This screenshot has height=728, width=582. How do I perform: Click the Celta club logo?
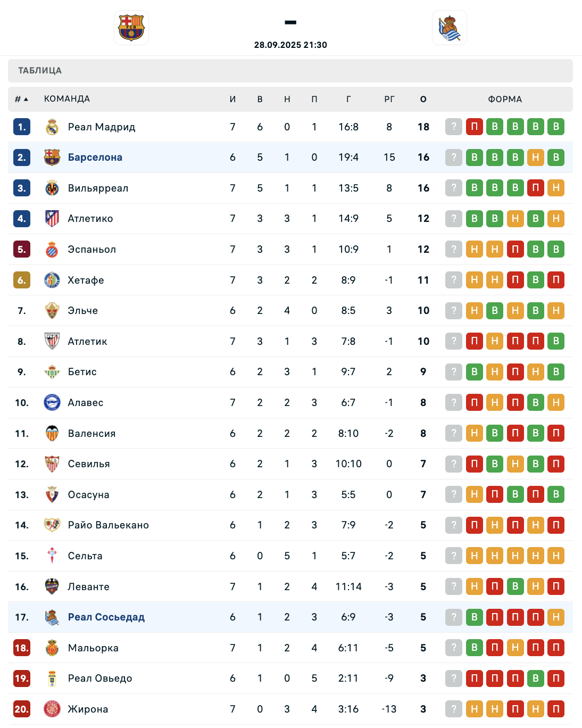[x=52, y=556]
